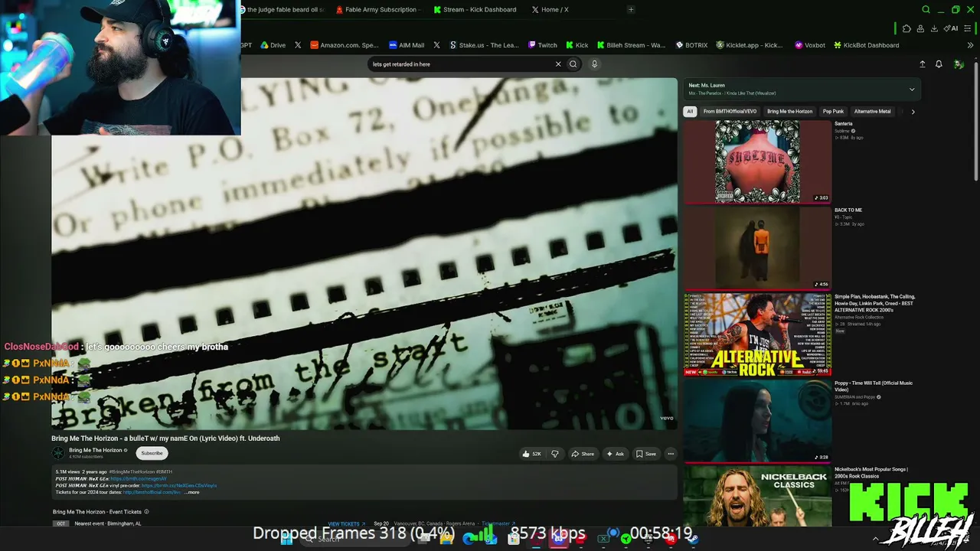Open the browser downloads icon
Screen dimensions: 980x551
coord(934,28)
